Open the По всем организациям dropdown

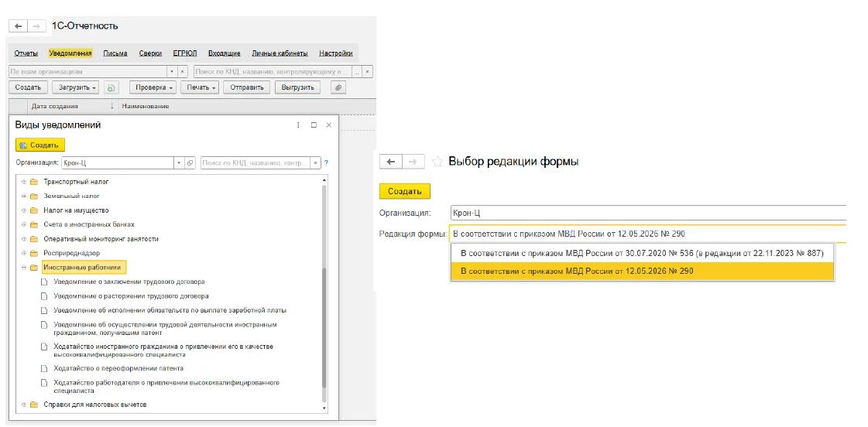click(172, 72)
